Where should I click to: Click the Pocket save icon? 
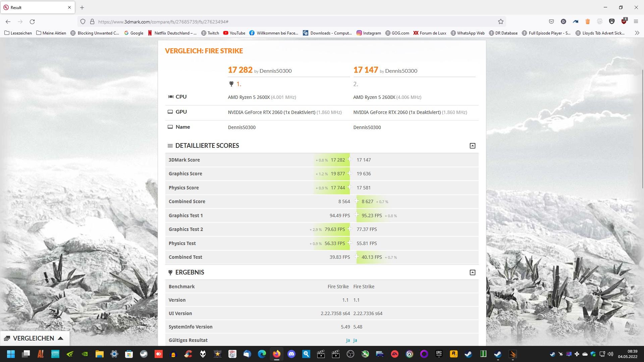(x=551, y=21)
